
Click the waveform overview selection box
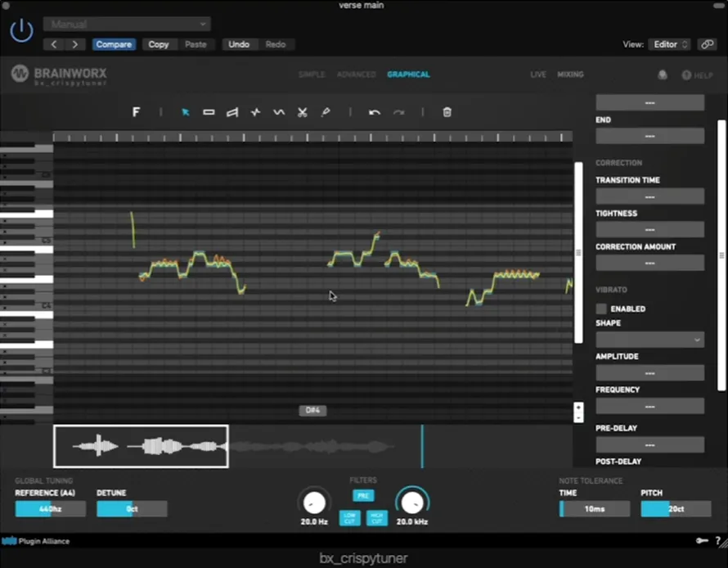click(141, 446)
